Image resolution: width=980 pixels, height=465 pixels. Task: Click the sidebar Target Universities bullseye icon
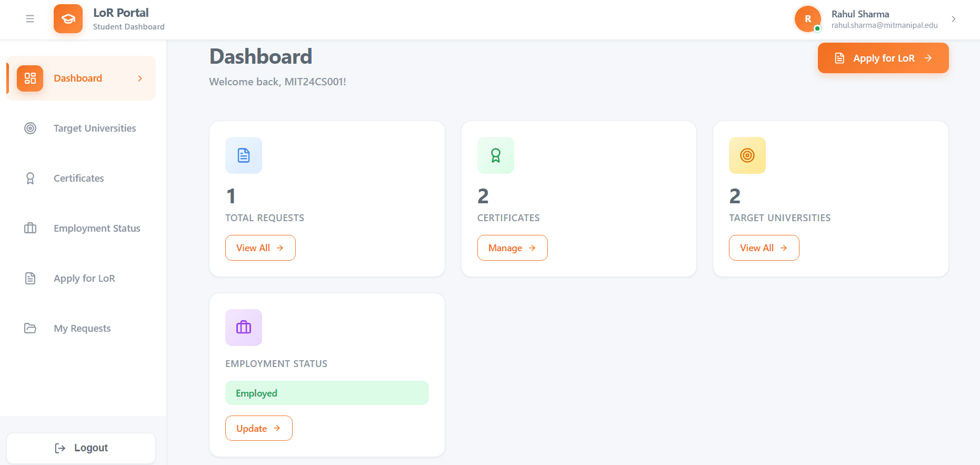coord(31,128)
